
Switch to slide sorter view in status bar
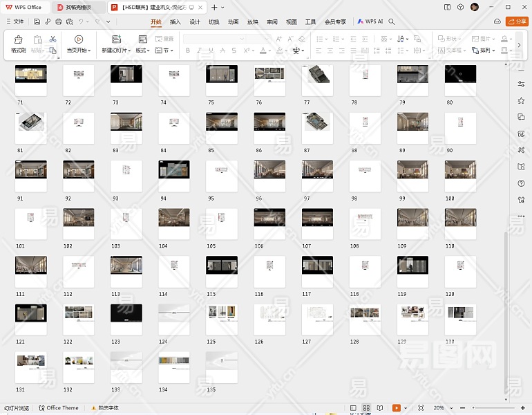(x=366, y=408)
